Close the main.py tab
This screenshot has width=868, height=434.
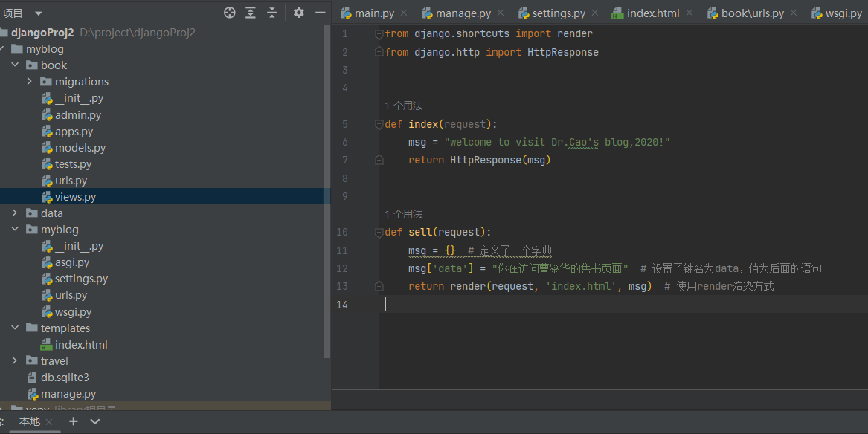[404, 13]
